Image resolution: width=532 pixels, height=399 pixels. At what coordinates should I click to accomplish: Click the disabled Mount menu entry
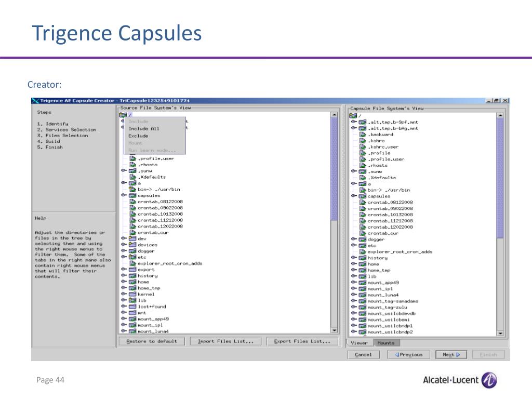(155, 143)
